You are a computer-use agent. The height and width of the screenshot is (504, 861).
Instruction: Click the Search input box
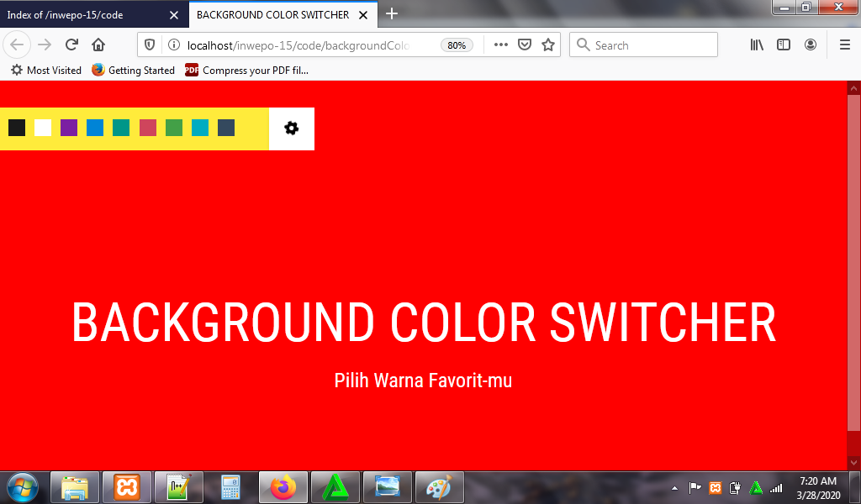click(643, 45)
